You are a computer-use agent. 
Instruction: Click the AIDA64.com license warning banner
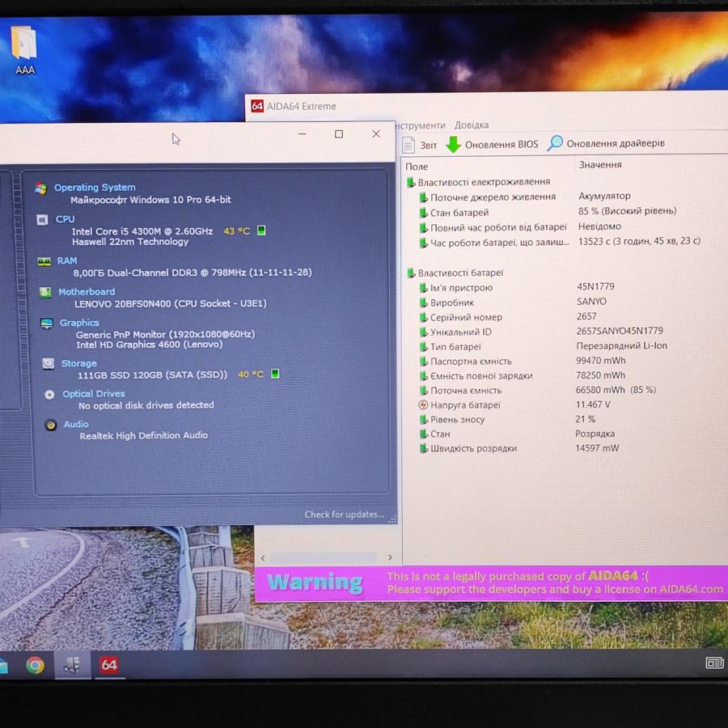[491, 583]
